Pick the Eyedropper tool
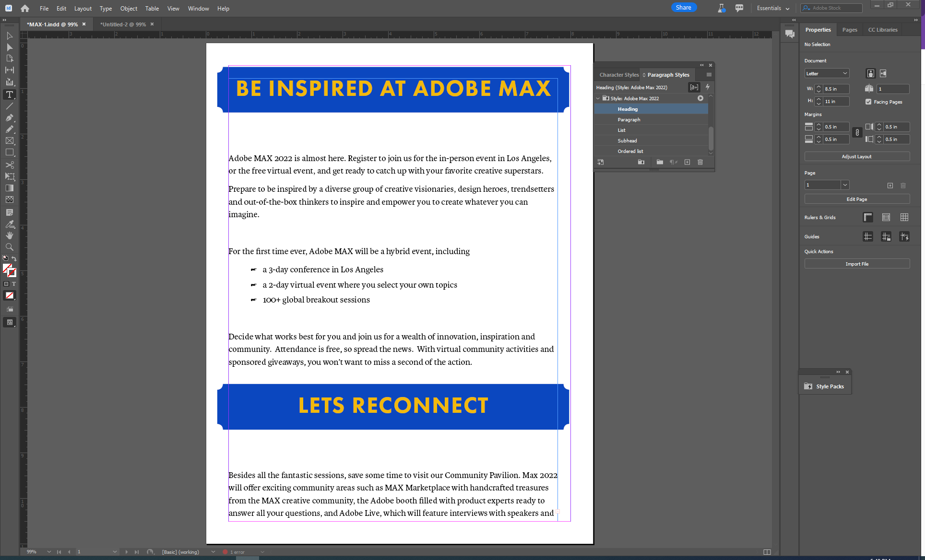 click(9, 224)
